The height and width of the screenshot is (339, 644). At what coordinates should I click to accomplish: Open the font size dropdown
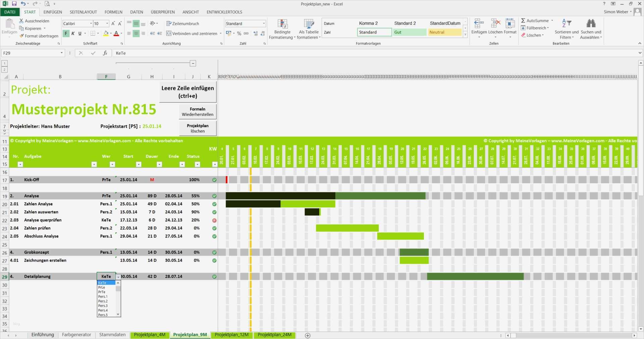[x=107, y=23]
